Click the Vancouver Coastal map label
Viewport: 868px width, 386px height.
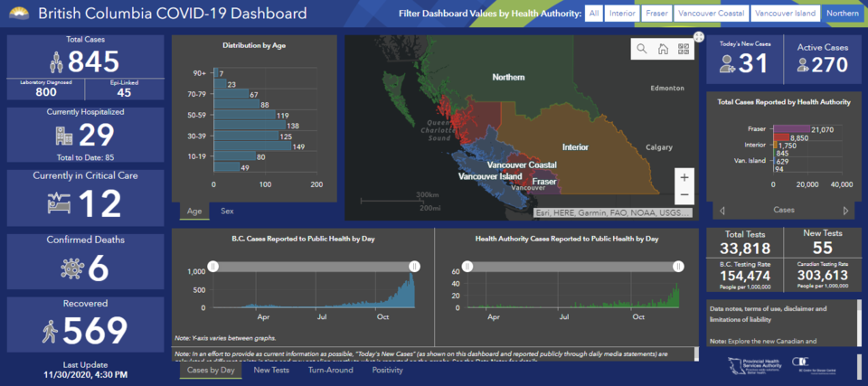pyautogui.click(x=522, y=165)
